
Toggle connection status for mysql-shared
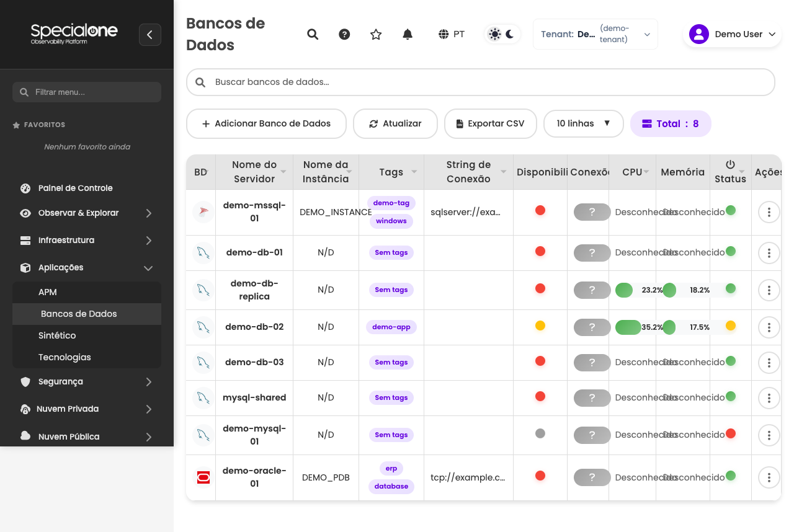(x=592, y=398)
